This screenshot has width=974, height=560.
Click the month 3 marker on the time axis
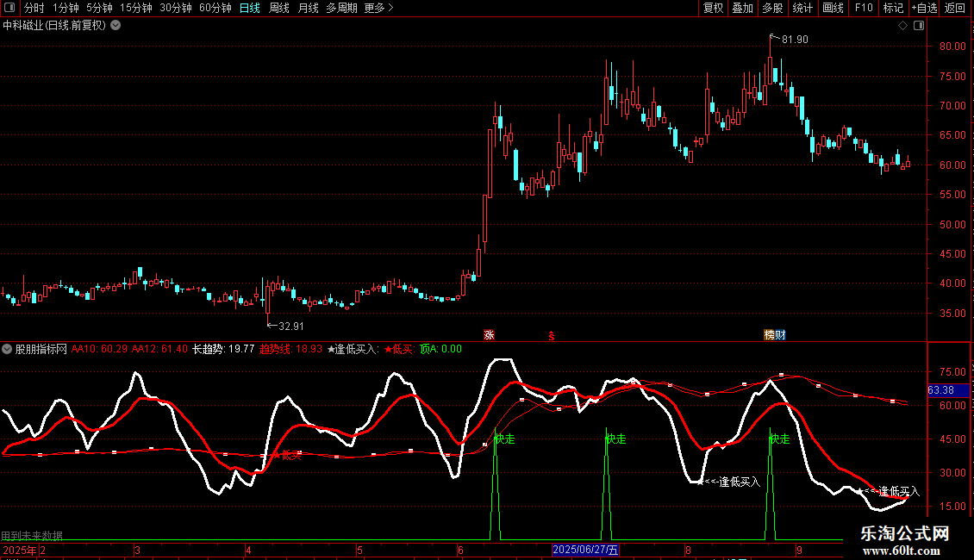(x=137, y=550)
